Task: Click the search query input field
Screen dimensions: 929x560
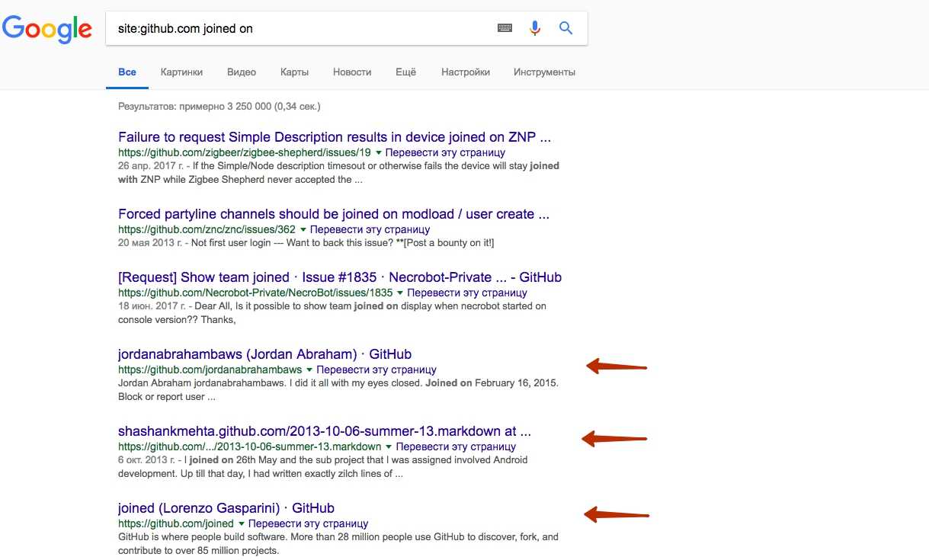Action: coord(297,29)
